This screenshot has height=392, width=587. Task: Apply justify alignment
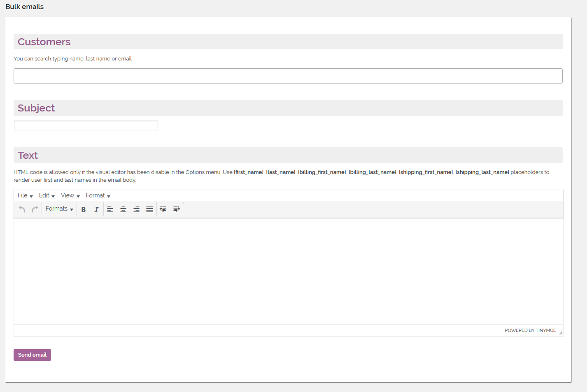point(149,209)
